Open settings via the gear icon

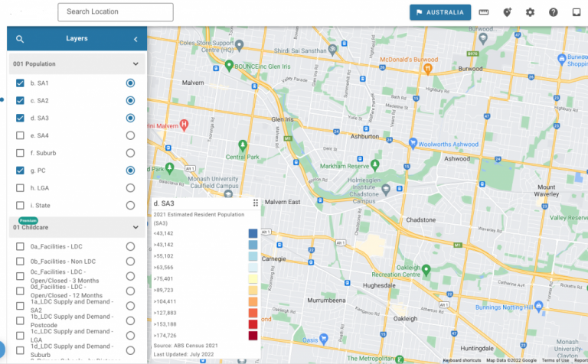point(530,12)
